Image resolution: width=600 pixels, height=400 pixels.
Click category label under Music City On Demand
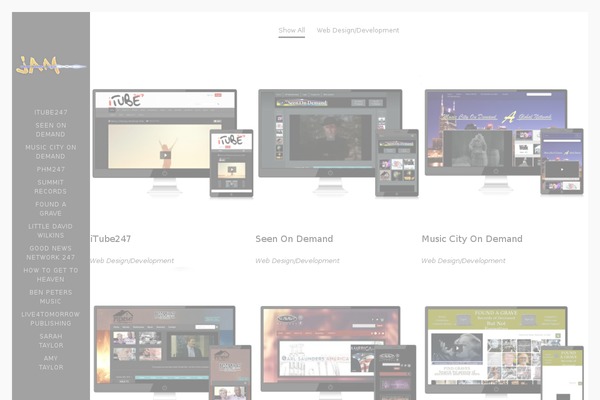click(463, 261)
